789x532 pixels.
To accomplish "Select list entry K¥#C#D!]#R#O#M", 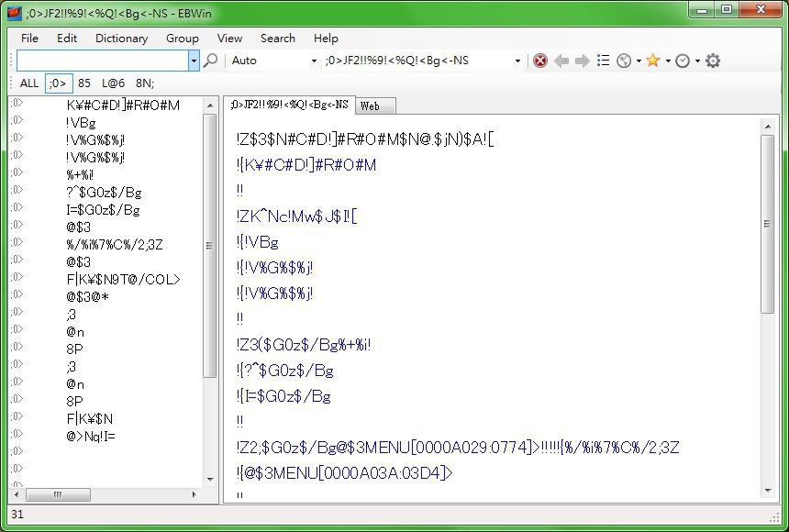I will (x=123, y=105).
